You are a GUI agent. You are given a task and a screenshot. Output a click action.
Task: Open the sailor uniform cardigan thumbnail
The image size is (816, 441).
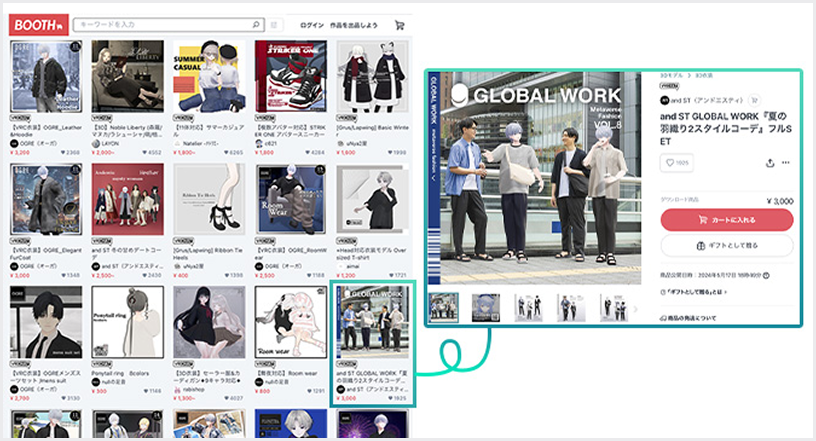pyautogui.click(x=209, y=322)
